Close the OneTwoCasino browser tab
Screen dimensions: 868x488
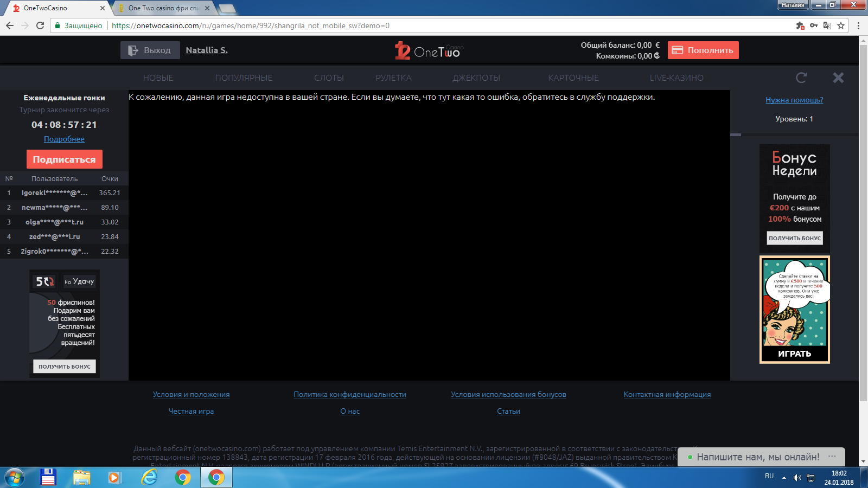103,8
